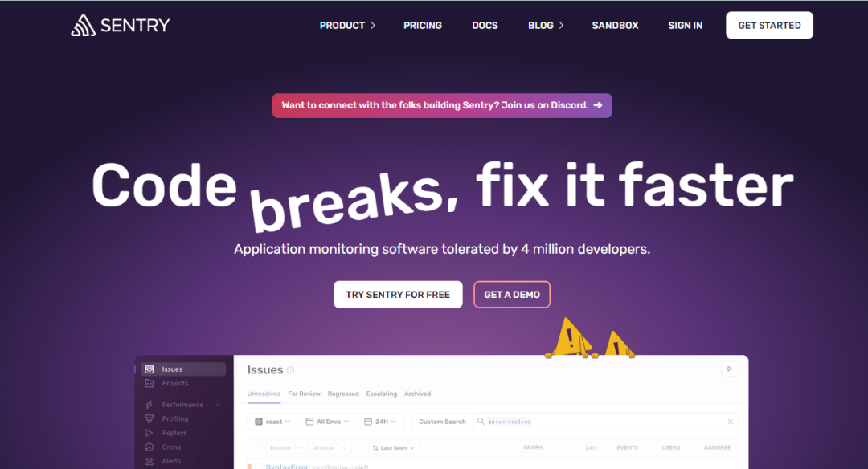Tick the select-all issues checkbox

click(x=259, y=447)
